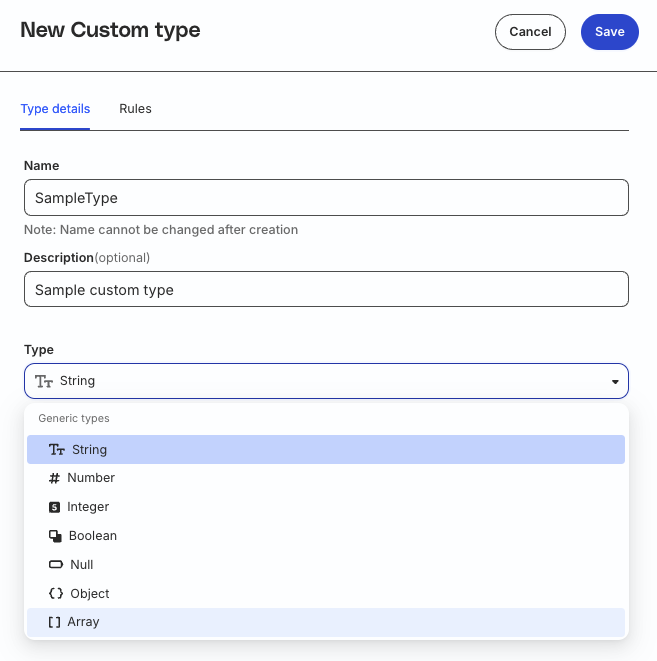Select String from the generic types list
The height and width of the screenshot is (661, 657).
[326, 449]
